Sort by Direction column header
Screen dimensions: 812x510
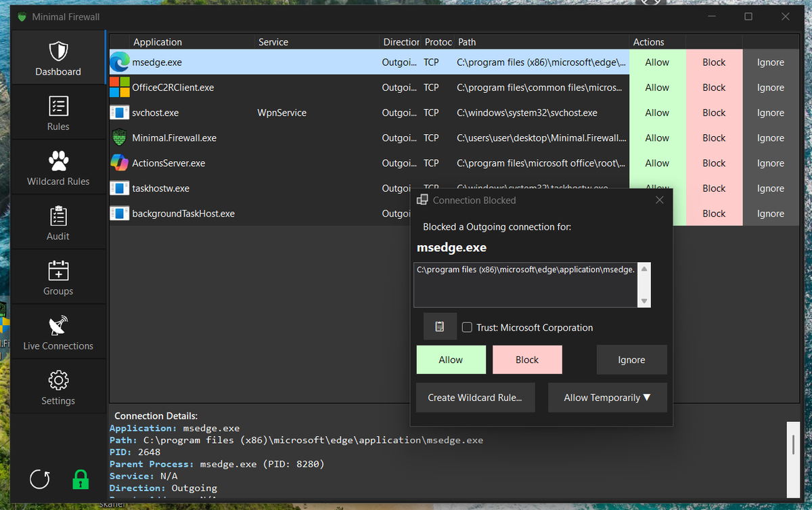coord(401,42)
